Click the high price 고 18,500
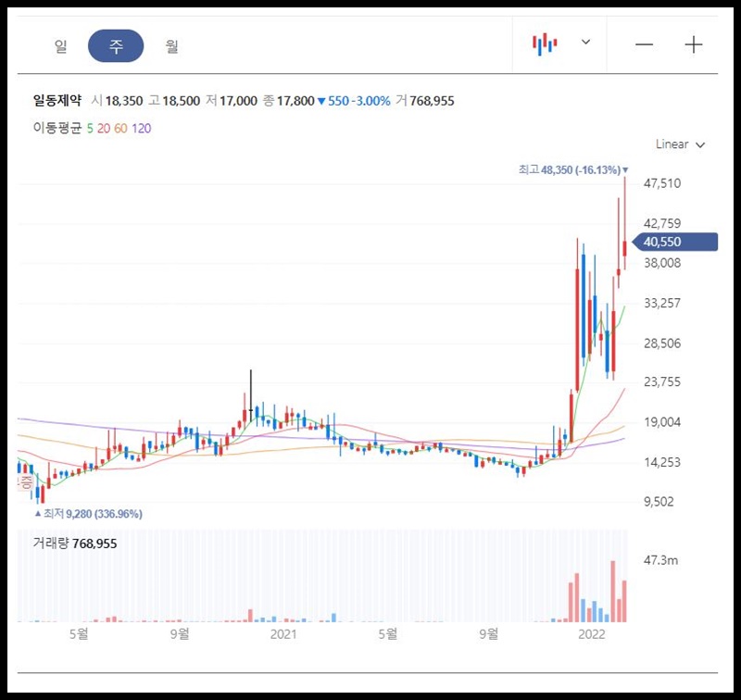Viewport: 741px width, 700px height. pyautogui.click(x=174, y=101)
